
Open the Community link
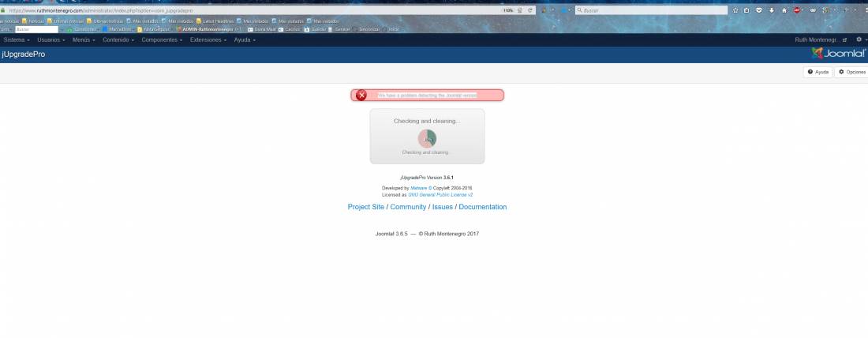[408, 207]
